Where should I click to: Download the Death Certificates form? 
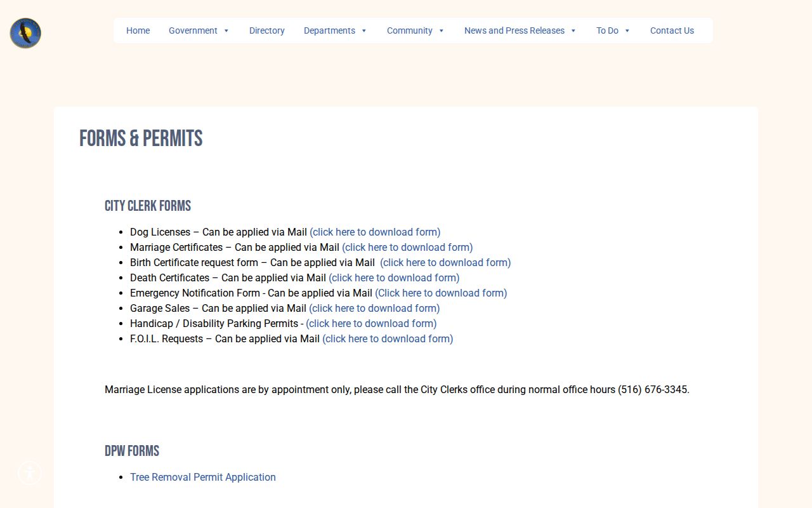pyautogui.click(x=394, y=278)
